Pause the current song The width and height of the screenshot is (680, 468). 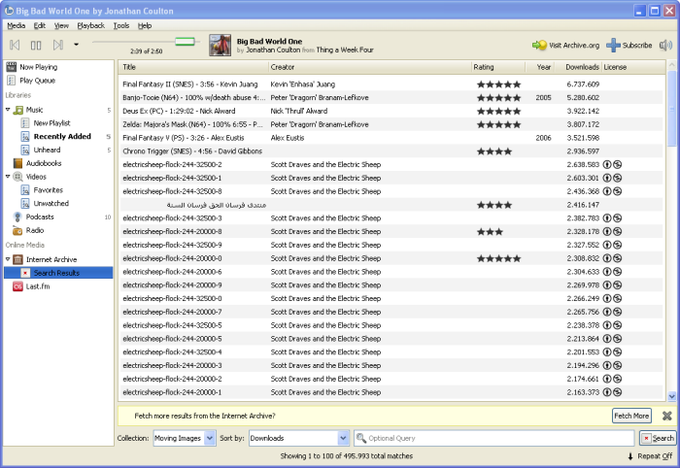coord(36,45)
